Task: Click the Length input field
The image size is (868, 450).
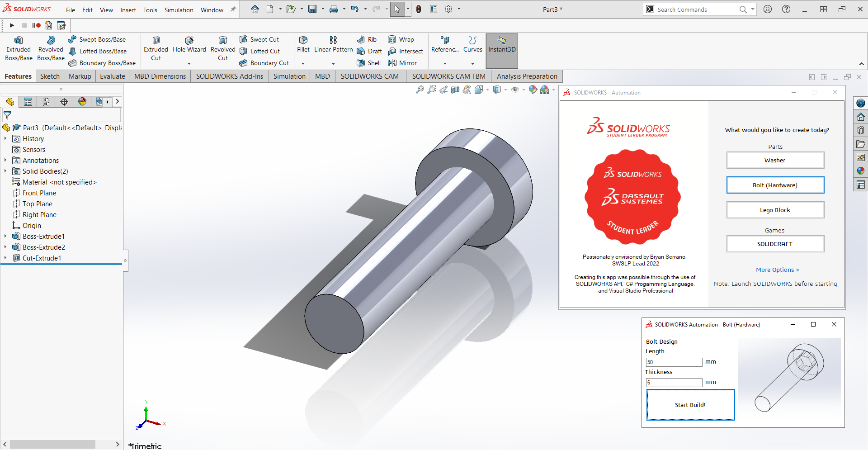Action: (674, 362)
